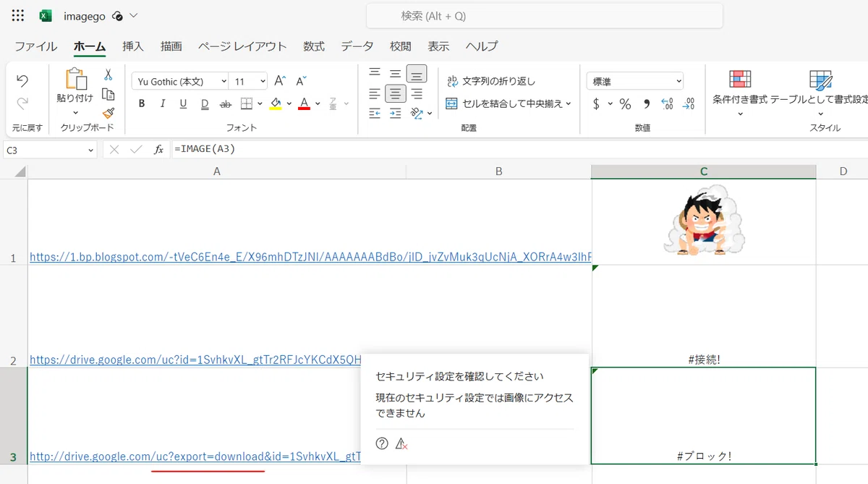Click the Increase Font Size icon
Viewport: 868px width, 484px height.
(x=280, y=81)
